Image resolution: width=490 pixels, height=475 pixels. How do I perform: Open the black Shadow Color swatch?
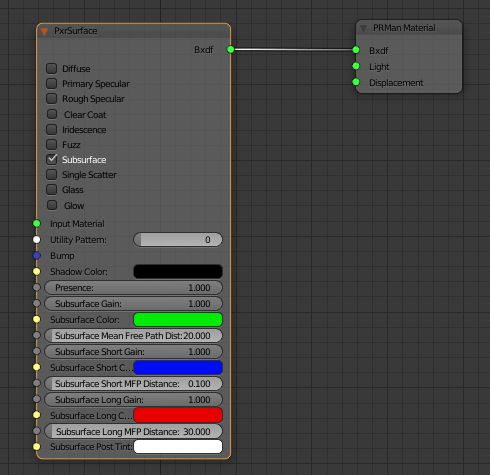(x=178, y=271)
